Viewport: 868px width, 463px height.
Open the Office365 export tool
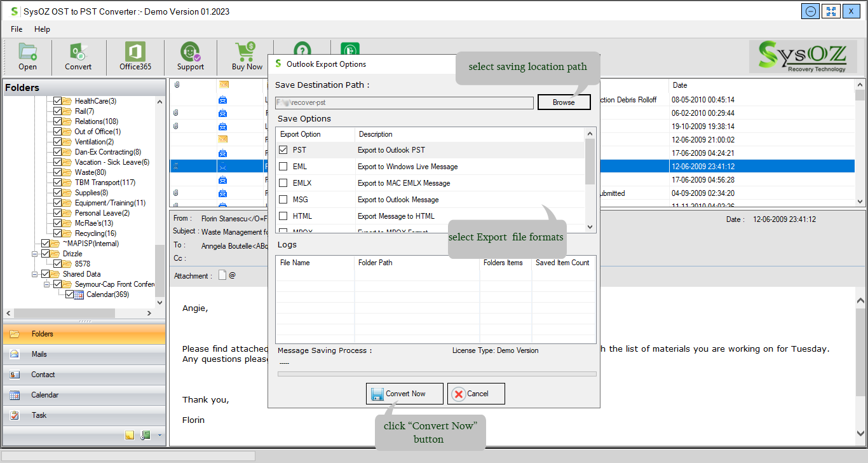tap(135, 56)
